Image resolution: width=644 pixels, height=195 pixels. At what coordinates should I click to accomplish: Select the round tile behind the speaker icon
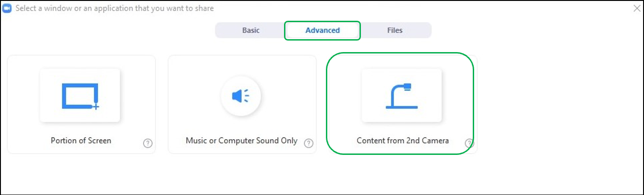click(x=241, y=96)
